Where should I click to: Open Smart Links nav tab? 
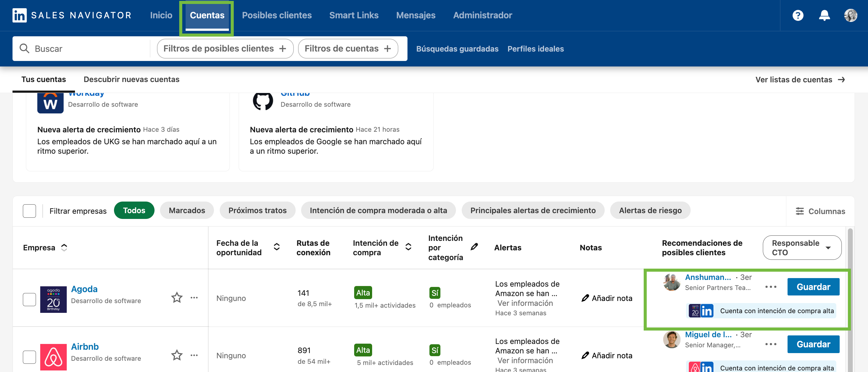(x=354, y=15)
